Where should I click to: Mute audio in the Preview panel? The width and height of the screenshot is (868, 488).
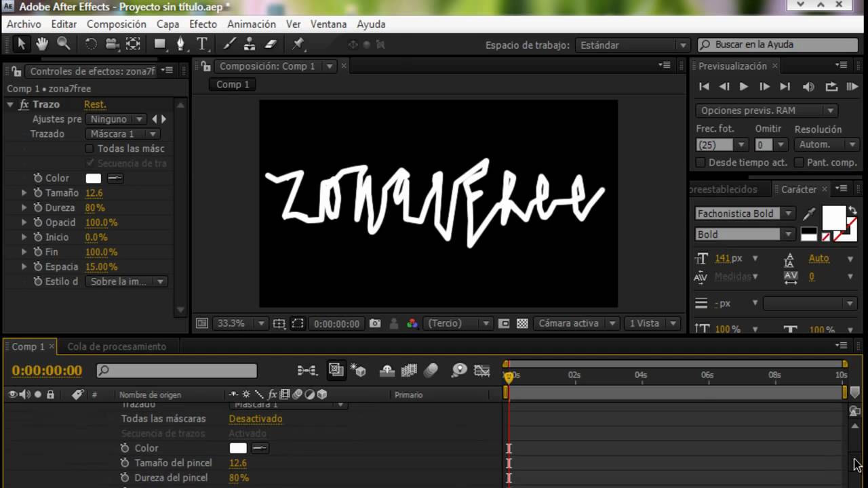(x=808, y=87)
